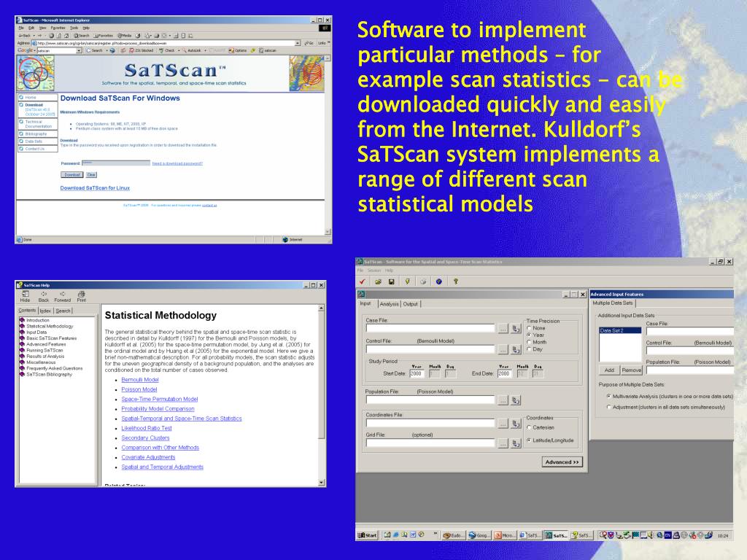Click the Start Date year field
The width and height of the screenshot is (747, 560).
pos(417,374)
